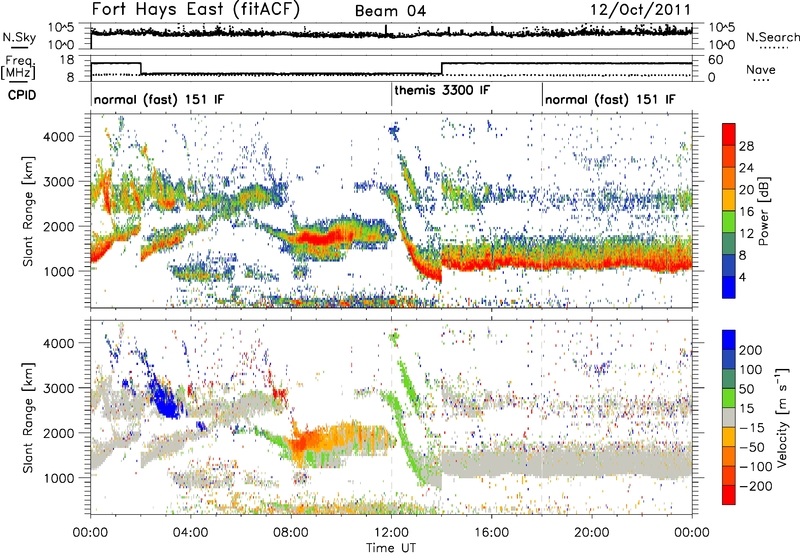Select the 'Beam 04' label
This screenshot has width=800, height=554.
390,11
